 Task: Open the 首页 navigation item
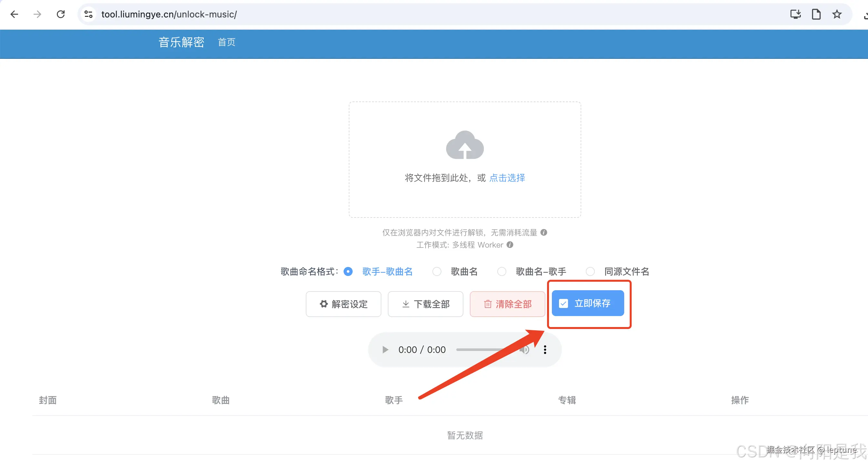tap(226, 42)
